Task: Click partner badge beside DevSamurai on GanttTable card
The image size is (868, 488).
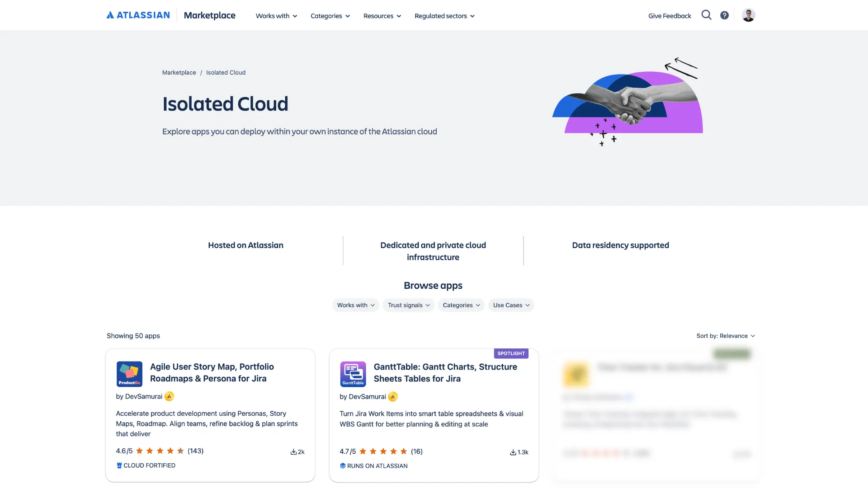Action: [393, 397]
